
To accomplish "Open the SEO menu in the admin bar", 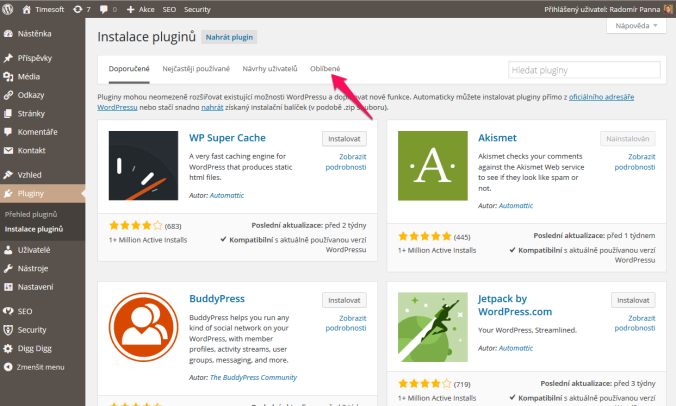I will click(x=169, y=9).
